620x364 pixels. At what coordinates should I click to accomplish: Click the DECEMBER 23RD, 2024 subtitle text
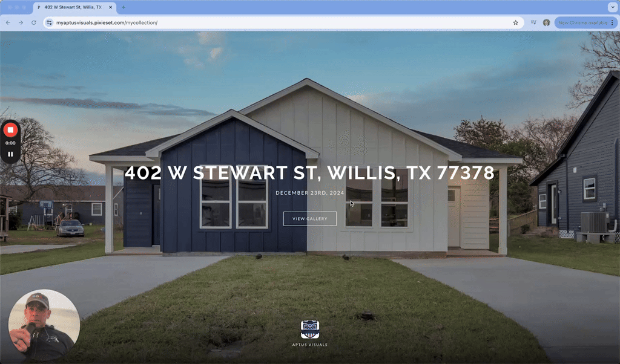(x=309, y=193)
